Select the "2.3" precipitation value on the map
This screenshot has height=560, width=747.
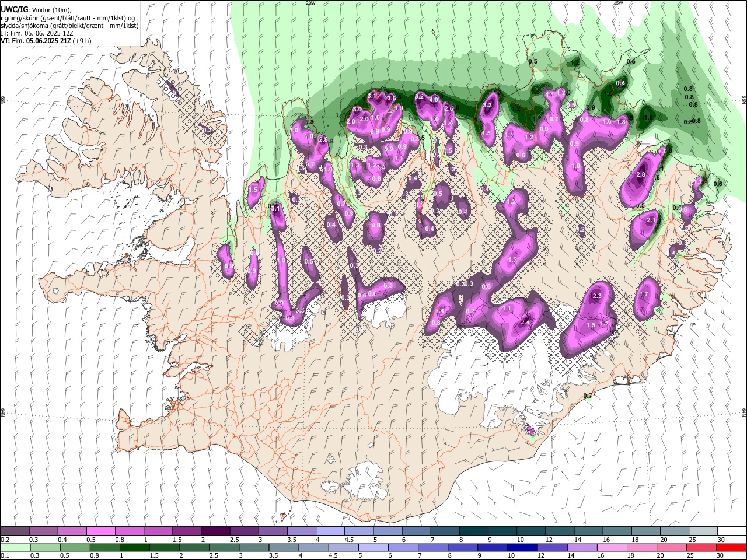(x=597, y=296)
